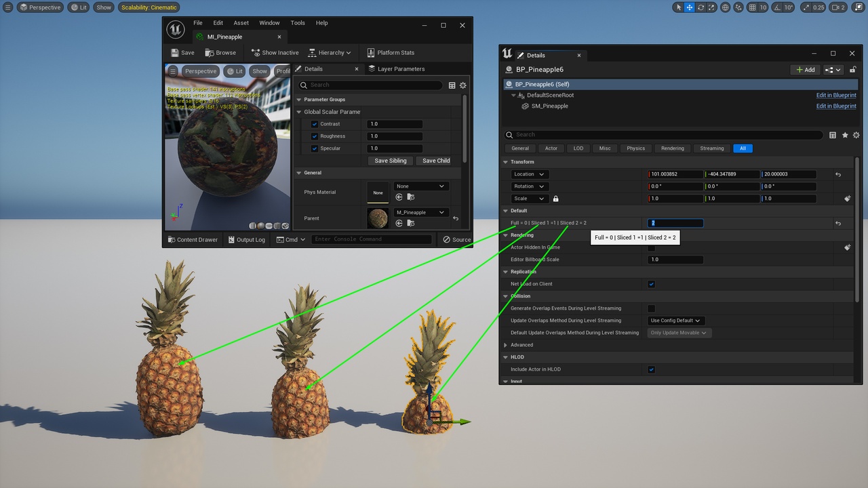Open the M_Pineapple parent material dropdown
Screen dimensions: 868x488
[420, 212]
